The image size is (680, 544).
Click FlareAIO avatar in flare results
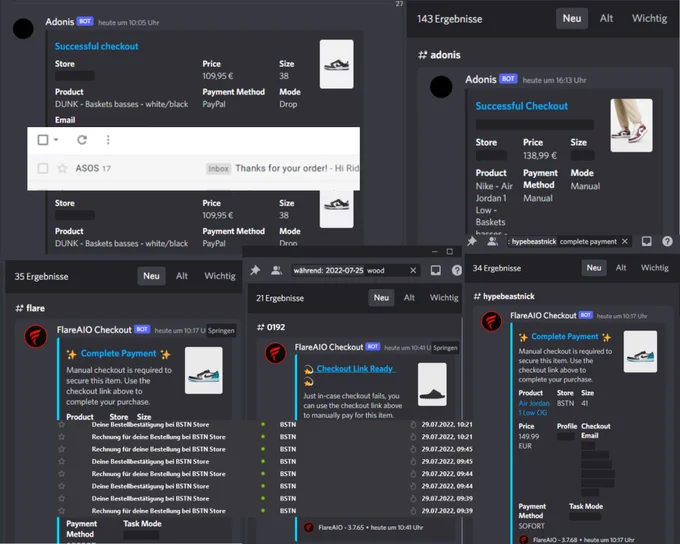36,336
